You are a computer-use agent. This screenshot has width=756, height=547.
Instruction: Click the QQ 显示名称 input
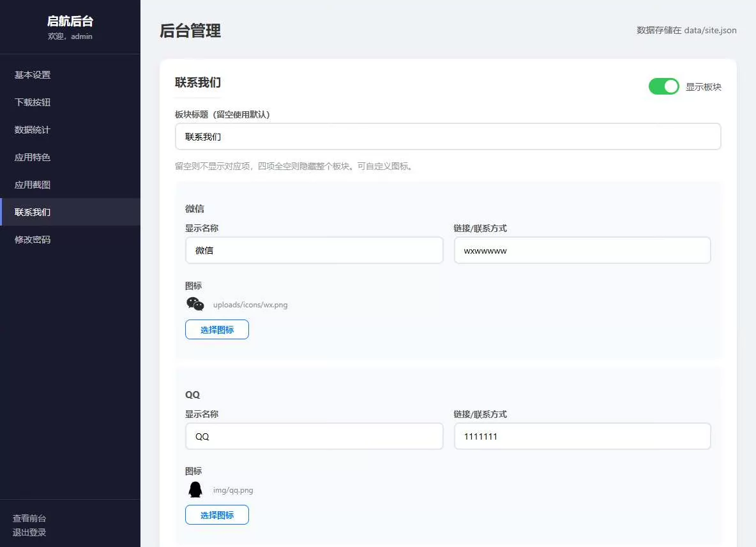pos(314,436)
